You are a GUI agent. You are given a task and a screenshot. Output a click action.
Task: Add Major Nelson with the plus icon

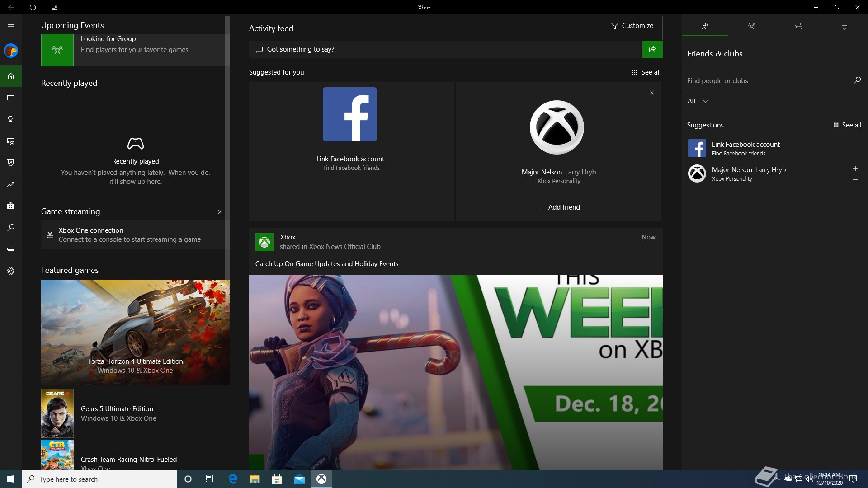tap(855, 169)
